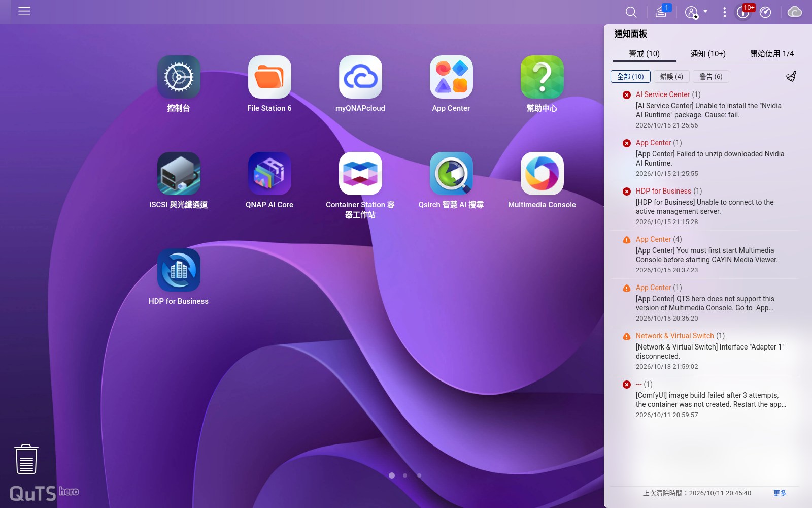812x508 pixels.
Task: Open QNAP AI Core
Action: 269,174
